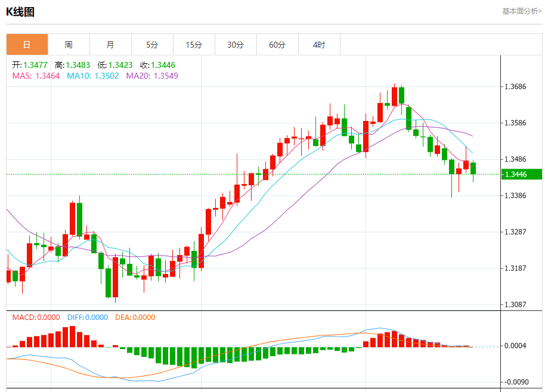Click the 开: 1.3477 open value

click(x=30, y=65)
